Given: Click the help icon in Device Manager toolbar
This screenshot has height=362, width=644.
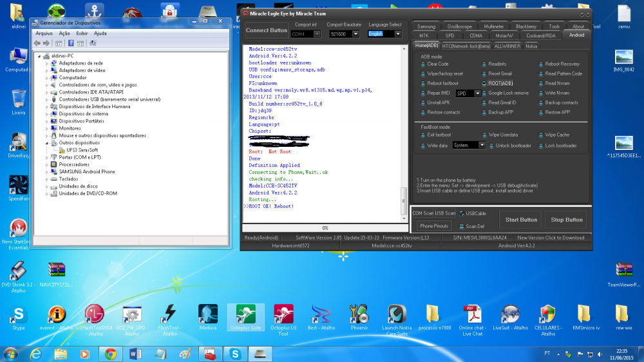Looking at the screenshot, I should click(x=71, y=43).
